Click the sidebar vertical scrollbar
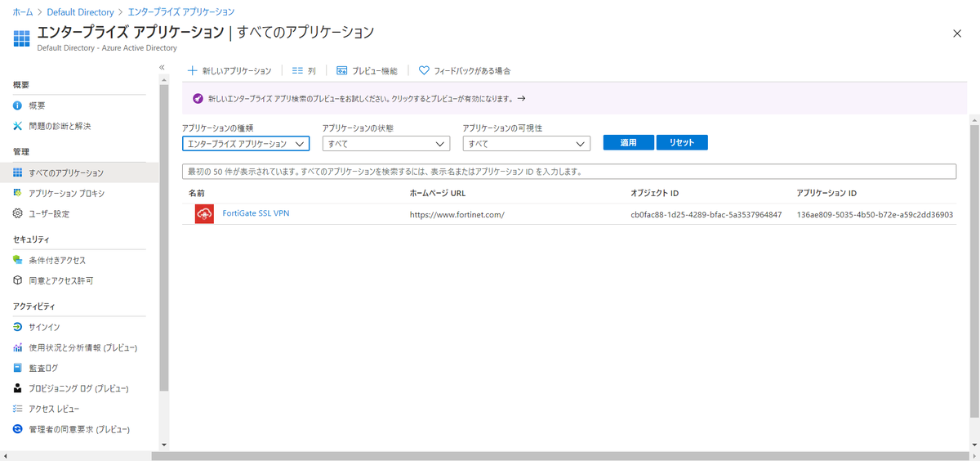This screenshot has height=461, width=980. (x=164, y=237)
